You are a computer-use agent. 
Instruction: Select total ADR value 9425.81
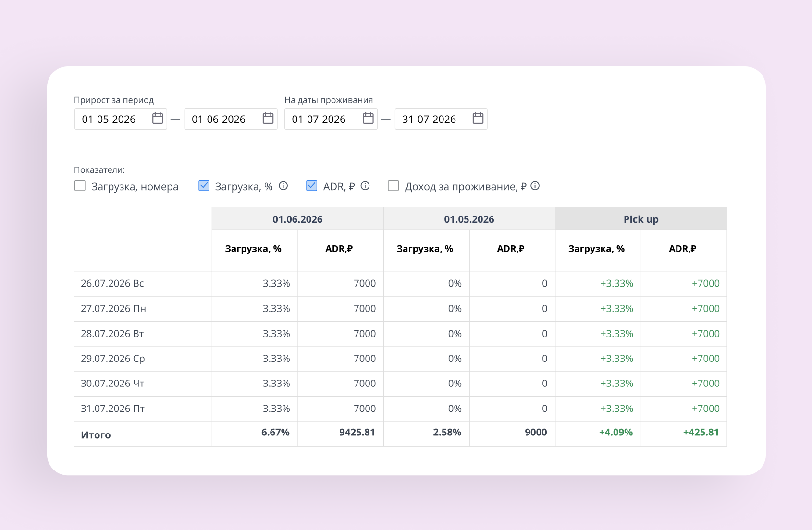pyautogui.click(x=357, y=432)
